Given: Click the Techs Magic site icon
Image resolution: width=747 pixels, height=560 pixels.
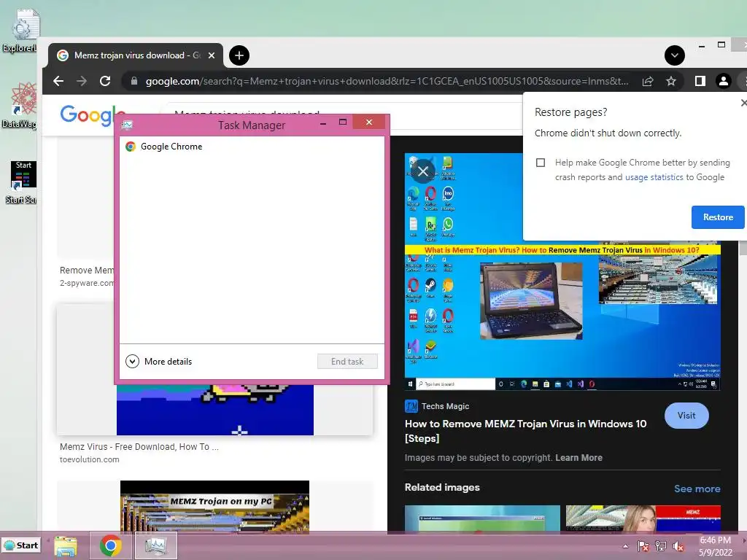Looking at the screenshot, I should pos(411,406).
